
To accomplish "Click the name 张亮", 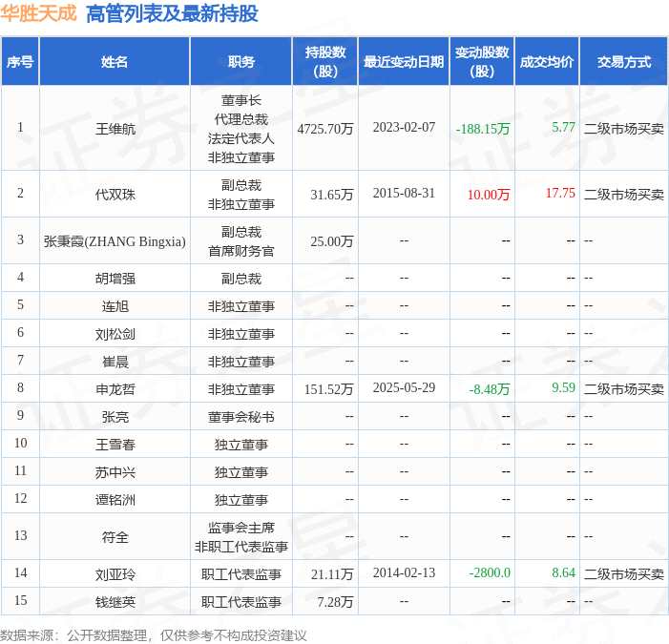I will pyautogui.click(x=115, y=418).
